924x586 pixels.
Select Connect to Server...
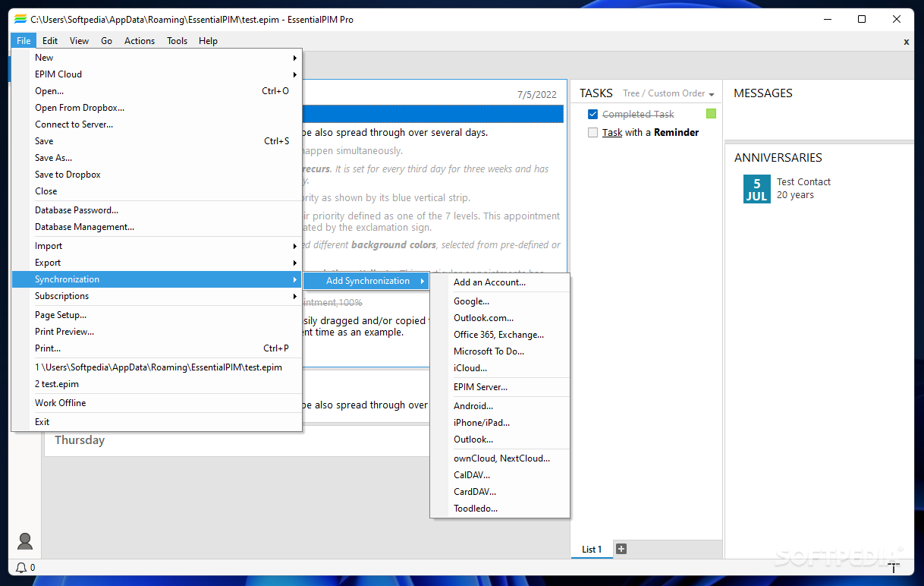(x=157, y=124)
